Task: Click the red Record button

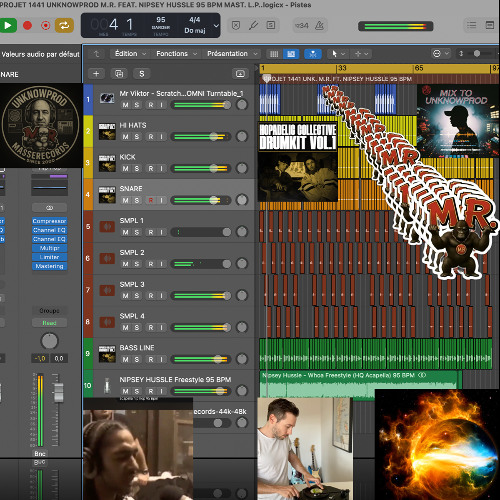Action: click(27, 25)
